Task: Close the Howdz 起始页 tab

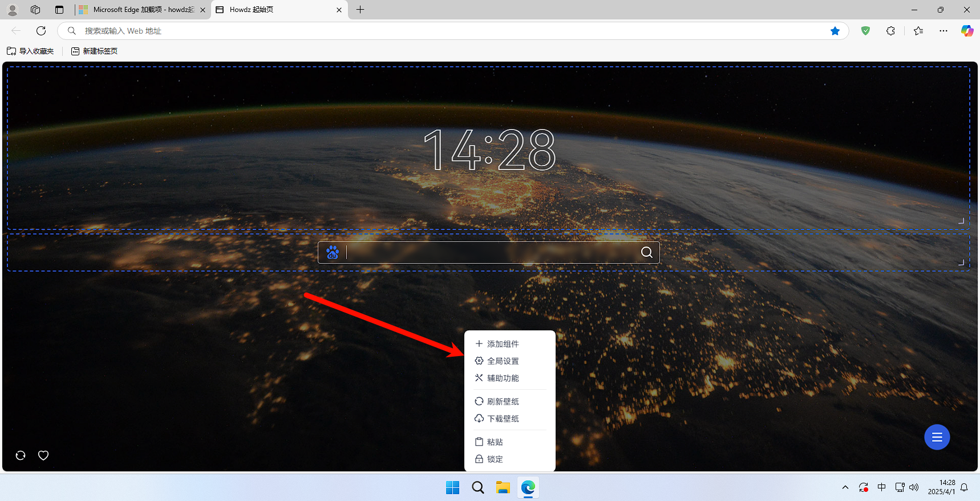Action: (x=339, y=10)
